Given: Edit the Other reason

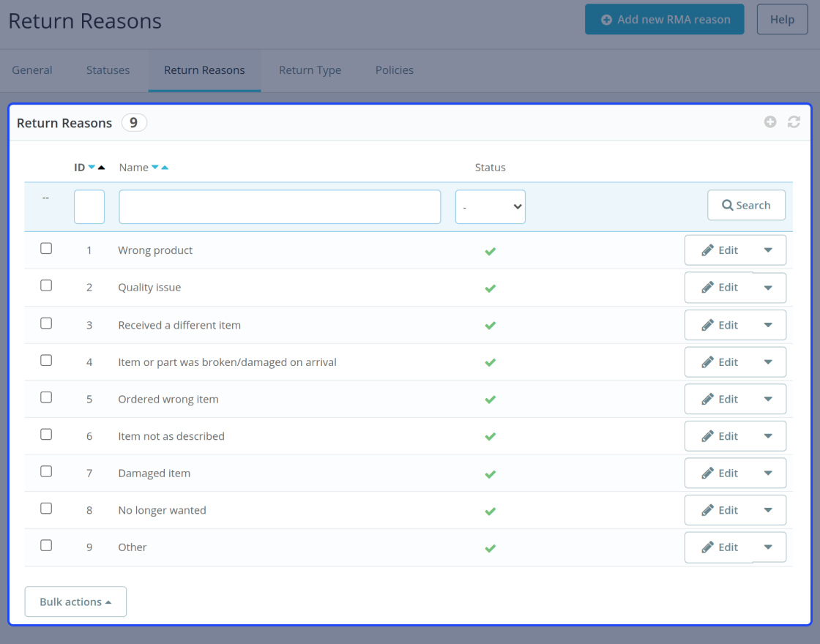Looking at the screenshot, I should click(x=720, y=547).
